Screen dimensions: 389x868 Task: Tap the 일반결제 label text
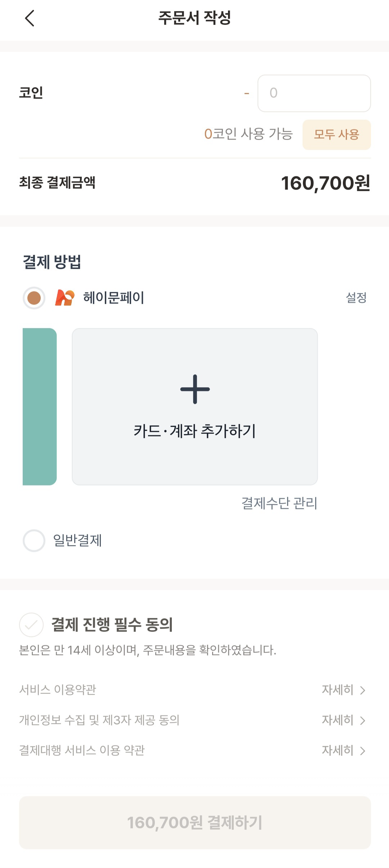click(77, 541)
